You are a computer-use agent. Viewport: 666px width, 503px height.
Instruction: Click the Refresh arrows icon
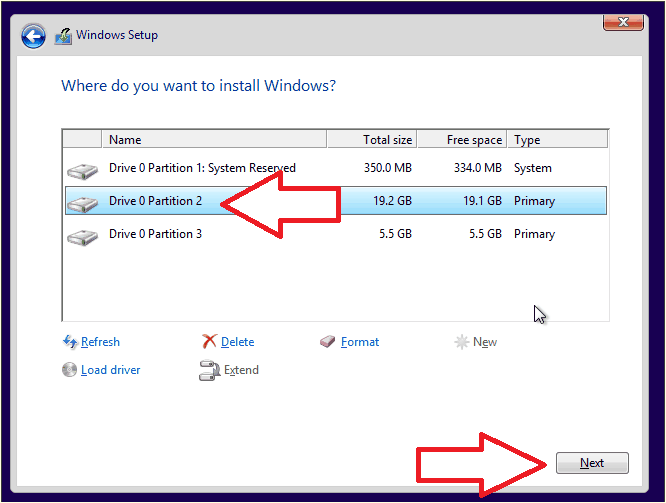70,342
